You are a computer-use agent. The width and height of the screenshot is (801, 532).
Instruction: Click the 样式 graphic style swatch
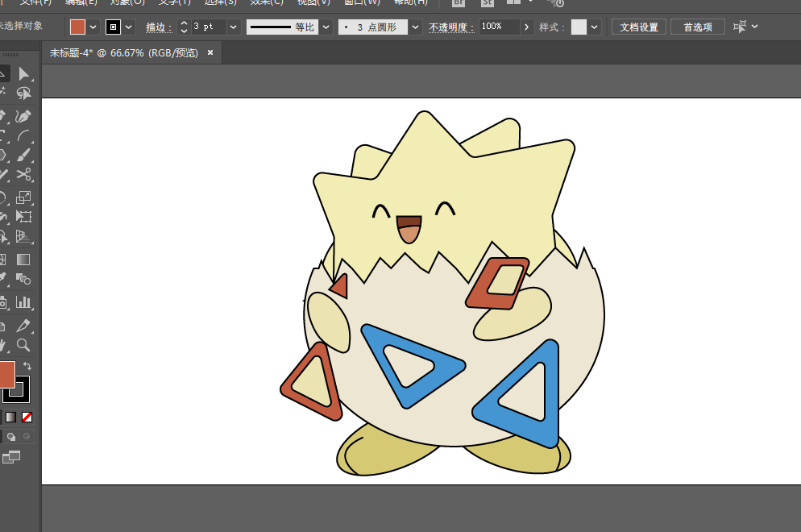[579, 27]
